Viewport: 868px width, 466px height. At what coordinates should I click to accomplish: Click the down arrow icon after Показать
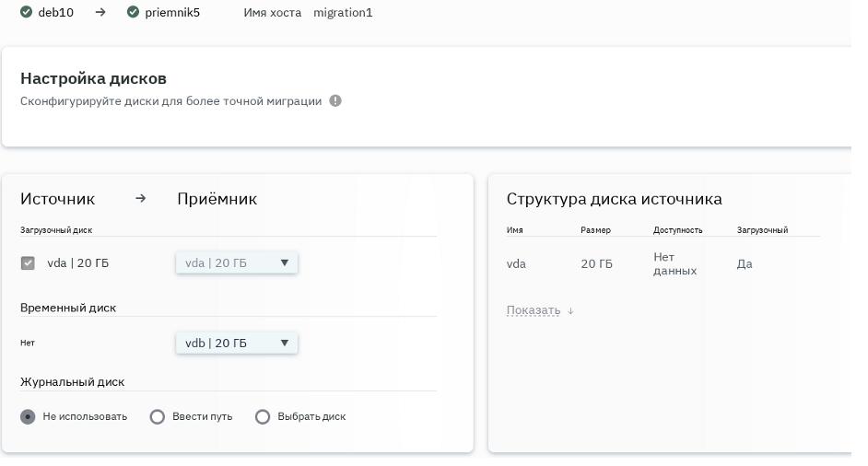tap(570, 311)
